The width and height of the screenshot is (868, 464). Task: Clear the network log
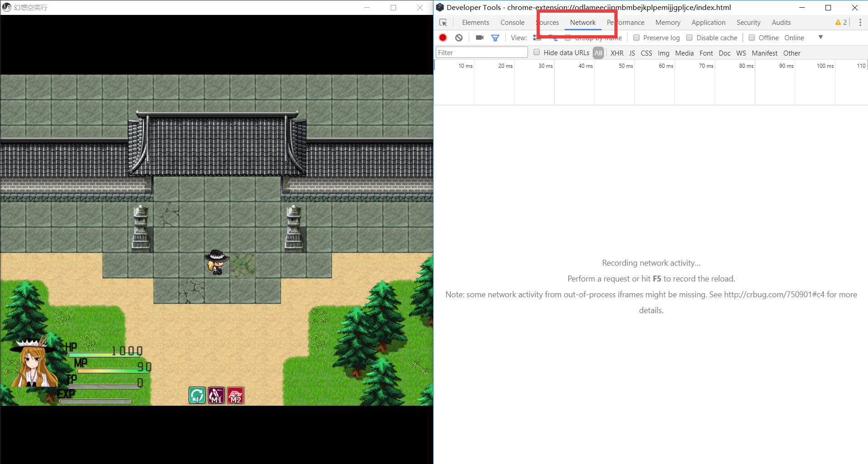click(x=459, y=38)
